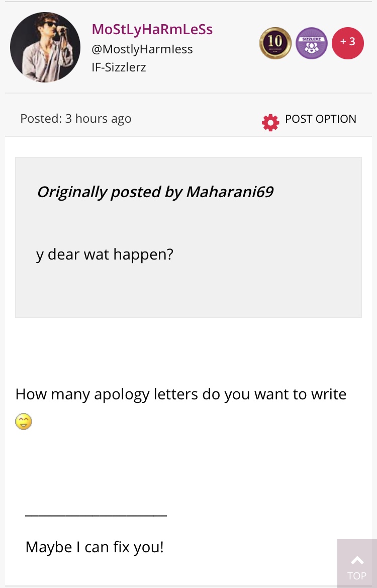
Task: Click the purple Sizzlerz group badge
Action: click(311, 43)
